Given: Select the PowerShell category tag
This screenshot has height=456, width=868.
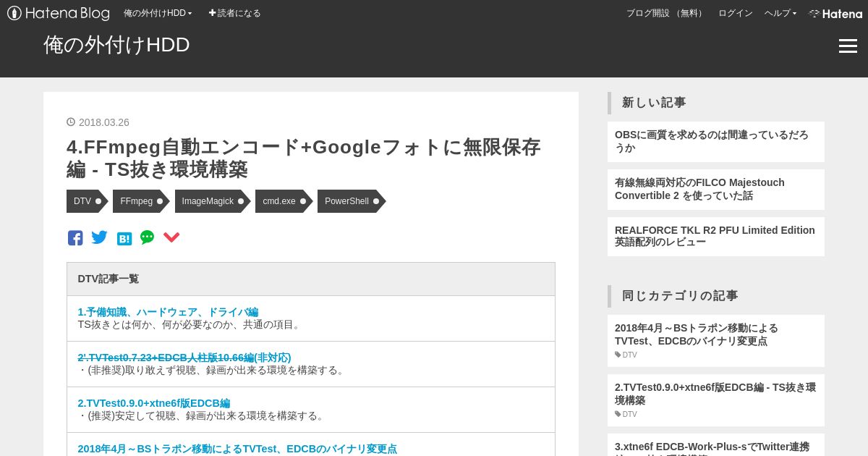Looking at the screenshot, I should click(x=352, y=201).
